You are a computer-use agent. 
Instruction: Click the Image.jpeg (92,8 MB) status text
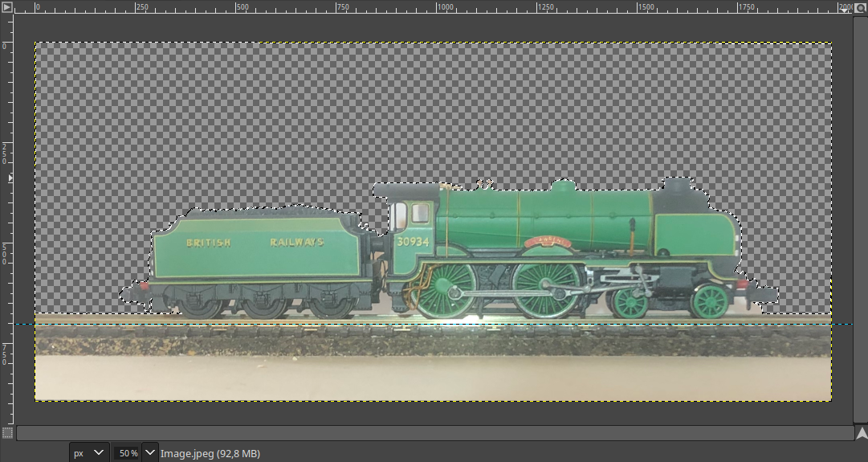pyautogui.click(x=210, y=454)
